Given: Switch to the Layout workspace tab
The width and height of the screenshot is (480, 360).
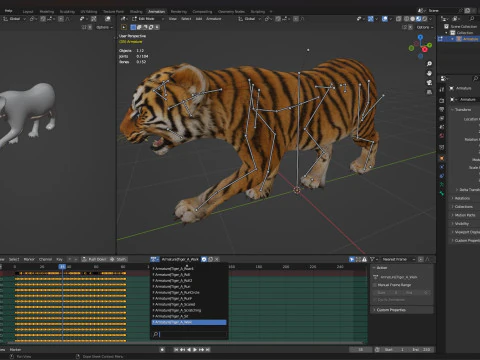Looking at the screenshot, I should (x=28, y=12).
